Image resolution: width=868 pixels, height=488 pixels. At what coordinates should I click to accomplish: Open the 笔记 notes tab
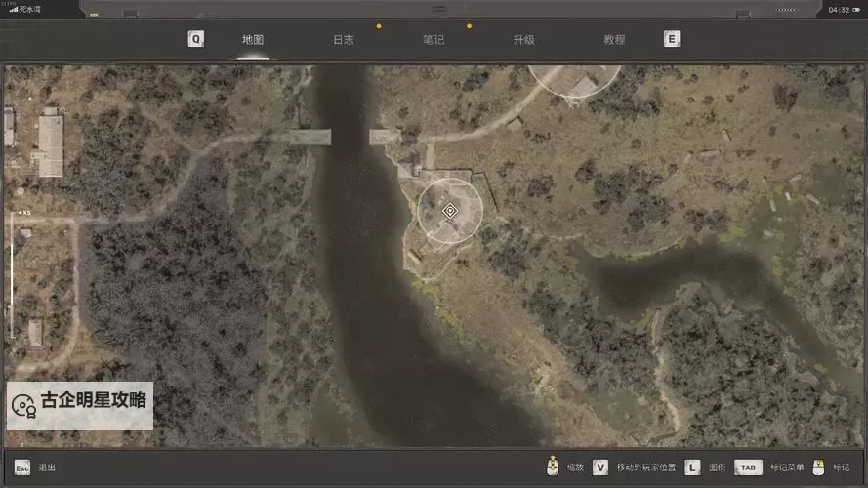[x=434, y=40]
